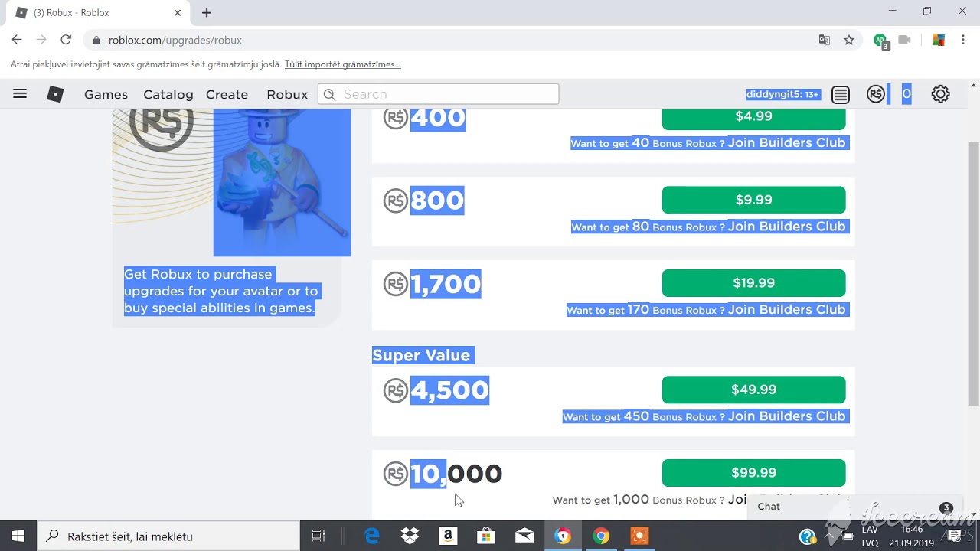This screenshot has height=551, width=980.
Task: Open the Chat panel bar
Action: 854,507
